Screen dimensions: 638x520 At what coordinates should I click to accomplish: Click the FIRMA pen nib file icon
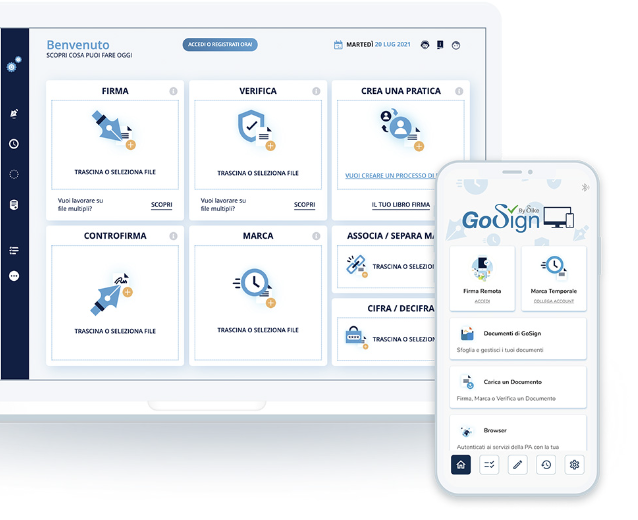[x=114, y=130]
